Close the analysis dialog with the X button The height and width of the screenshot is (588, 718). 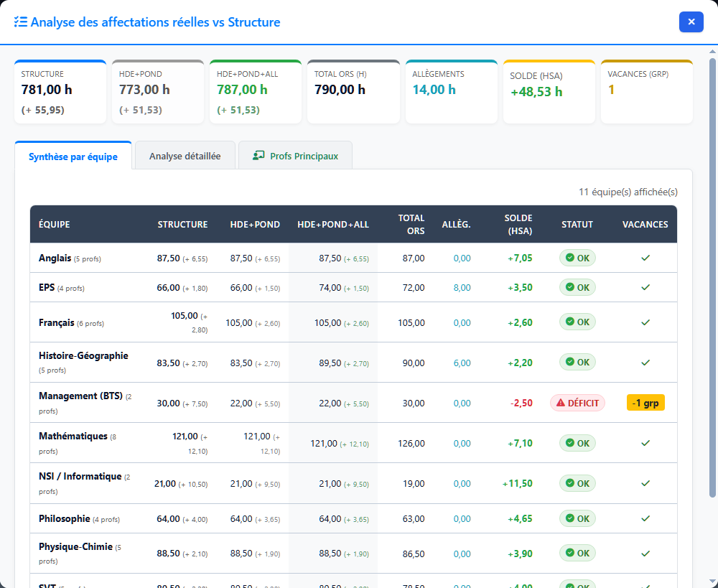coord(691,22)
